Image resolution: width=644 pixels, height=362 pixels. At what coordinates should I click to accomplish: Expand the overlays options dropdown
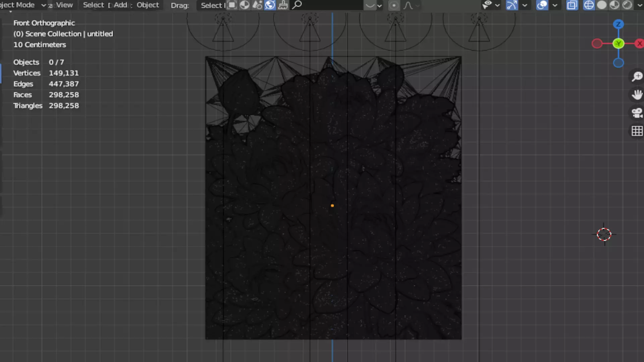pos(555,5)
